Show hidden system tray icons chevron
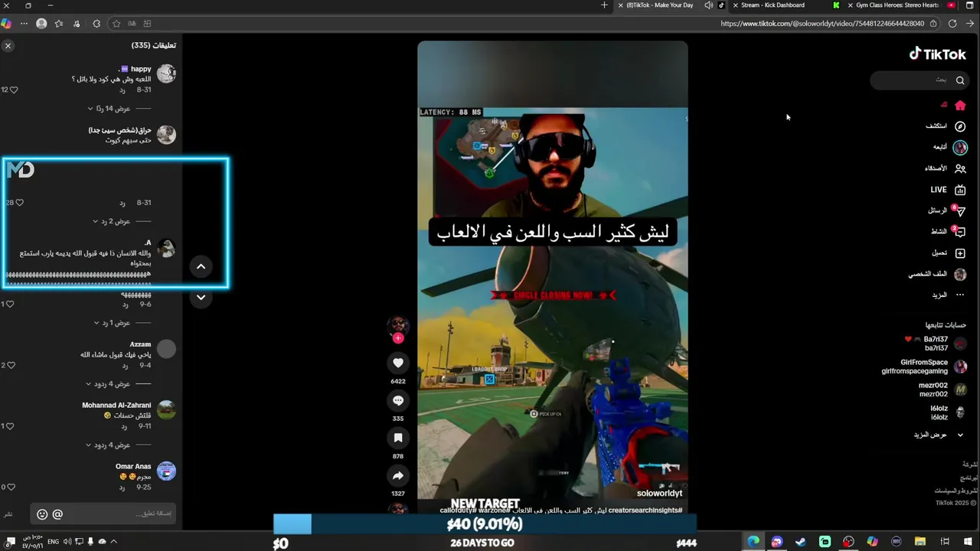The image size is (980, 551). tap(113, 542)
